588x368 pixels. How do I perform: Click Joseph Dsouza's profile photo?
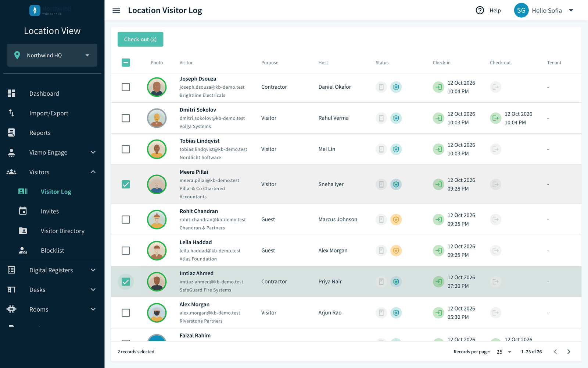tap(157, 87)
